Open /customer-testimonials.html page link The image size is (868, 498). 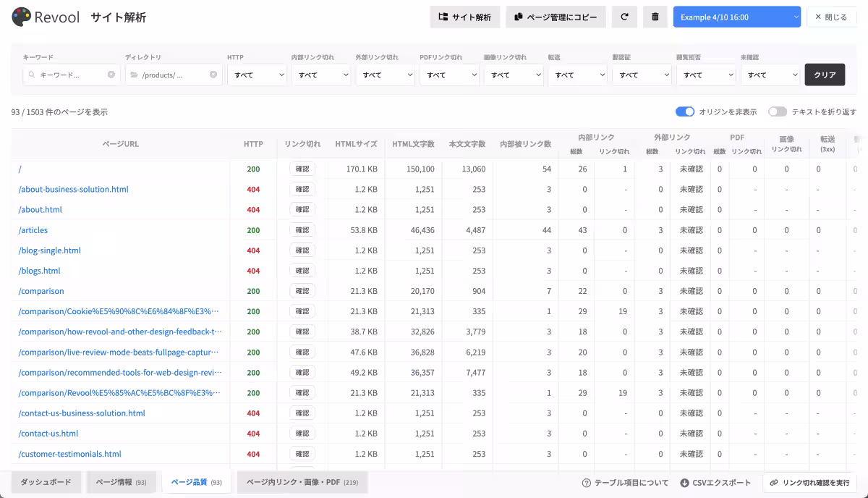[x=69, y=454]
